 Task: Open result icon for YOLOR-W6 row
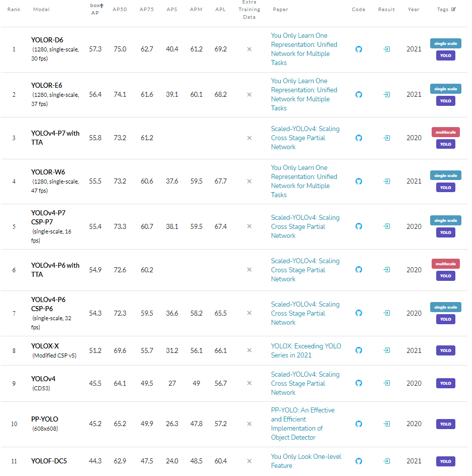(386, 182)
